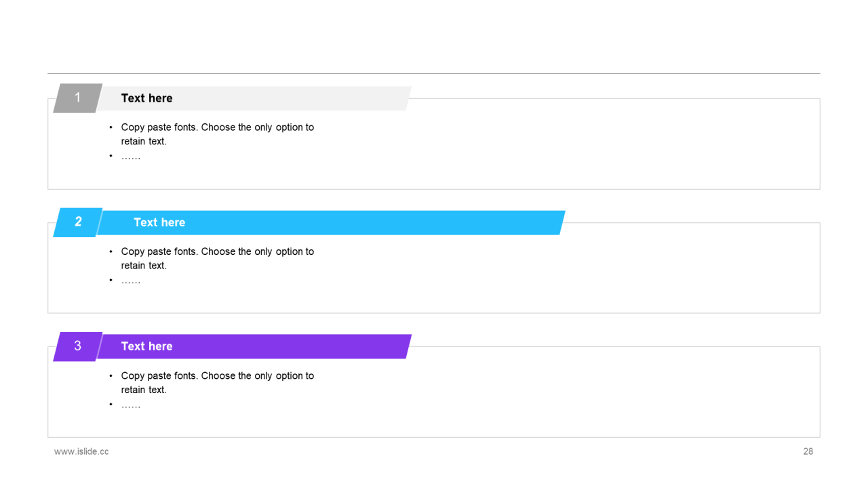Viewport: 868px width, 488px height.
Task: Click the purple 'Text here' banner
Action: pos(254,346)
